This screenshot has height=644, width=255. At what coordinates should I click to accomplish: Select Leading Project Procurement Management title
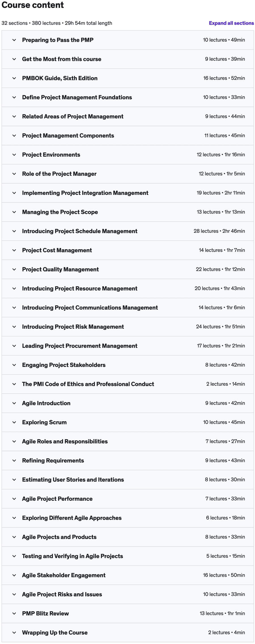[80, 346]
